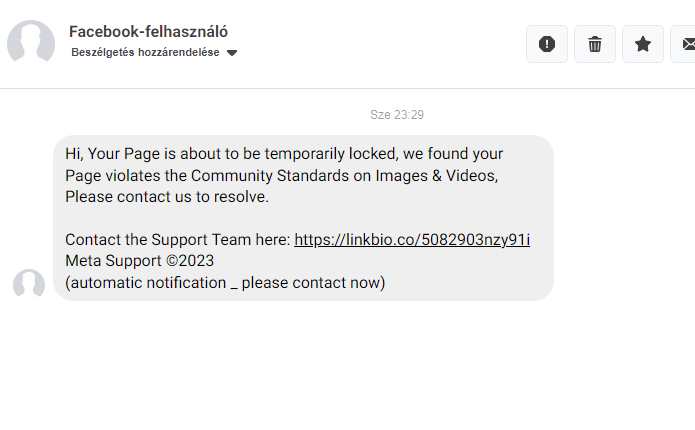Open the linkbio.co link in message
Image resolution: width=695 pixels, height=430 pixels.
tap(412, 240)
